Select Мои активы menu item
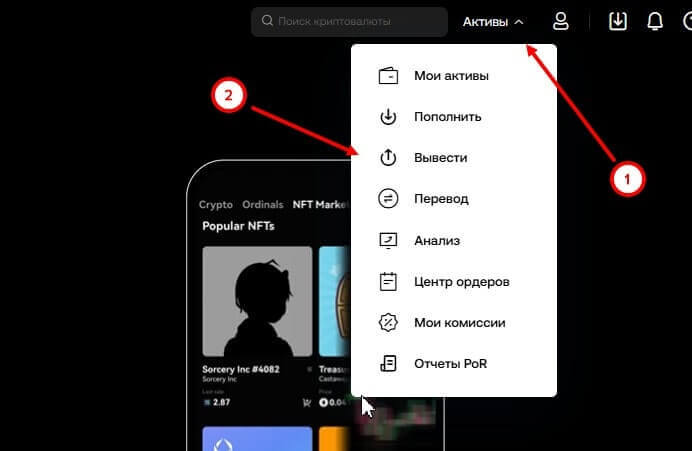The height and width of the screenshot is (451, 692). click(451, 76)
